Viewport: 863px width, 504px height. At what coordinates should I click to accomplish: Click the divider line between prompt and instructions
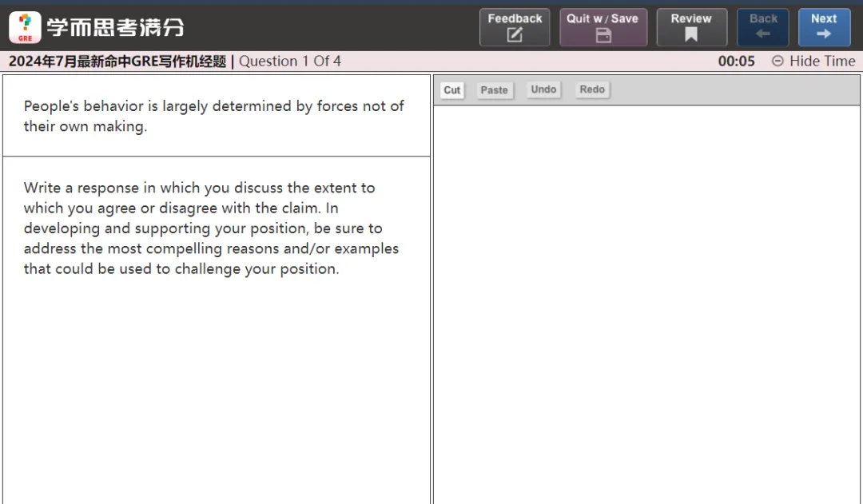point(216,156)
